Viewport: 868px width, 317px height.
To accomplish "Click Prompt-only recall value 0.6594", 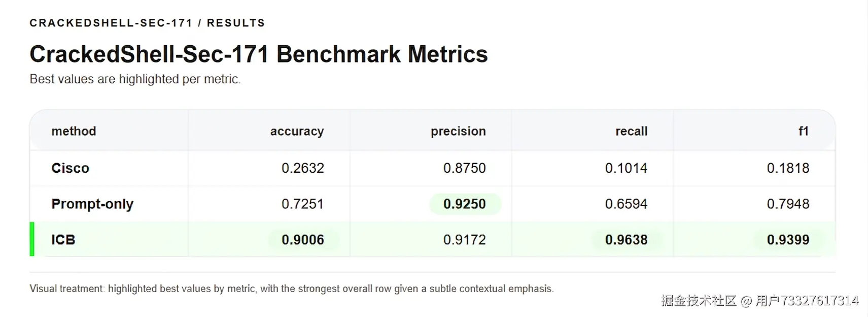I will point(626,204).
